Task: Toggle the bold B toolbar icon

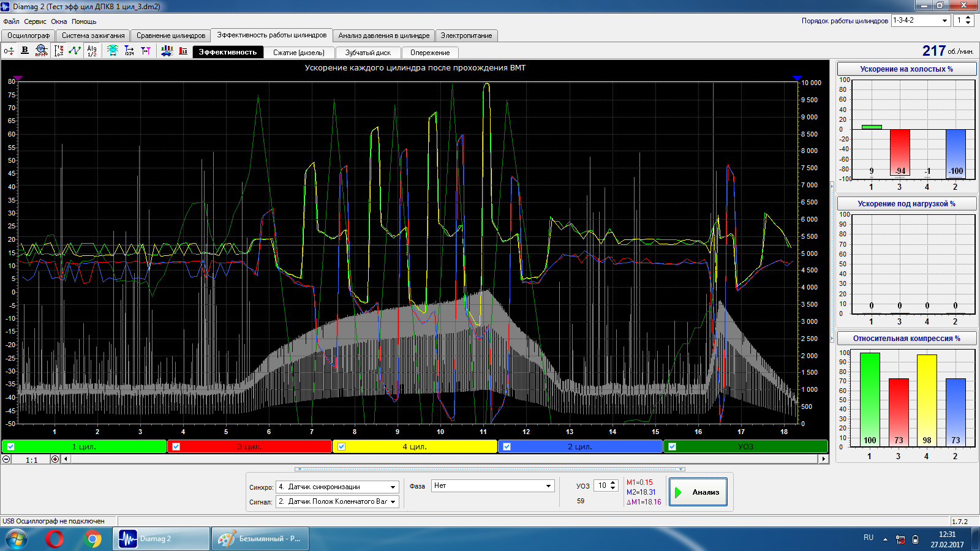Action: (25, 51)
